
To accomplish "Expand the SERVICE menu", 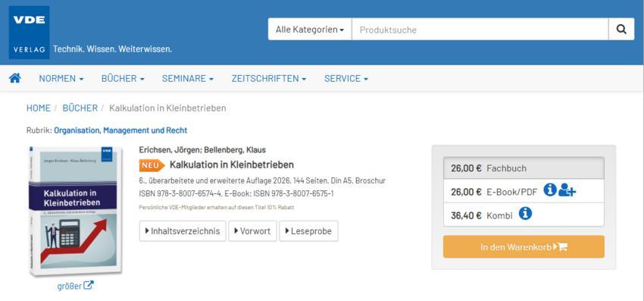I will 346,79.
